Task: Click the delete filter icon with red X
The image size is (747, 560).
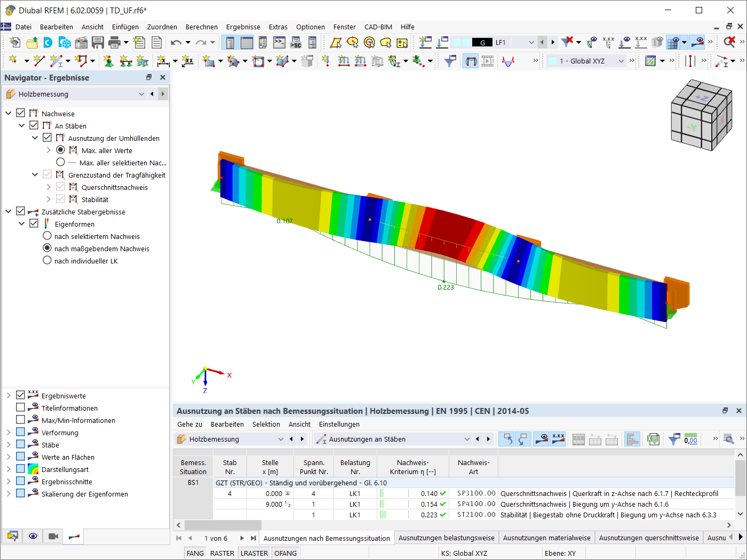Action: (x=568, y=42)
